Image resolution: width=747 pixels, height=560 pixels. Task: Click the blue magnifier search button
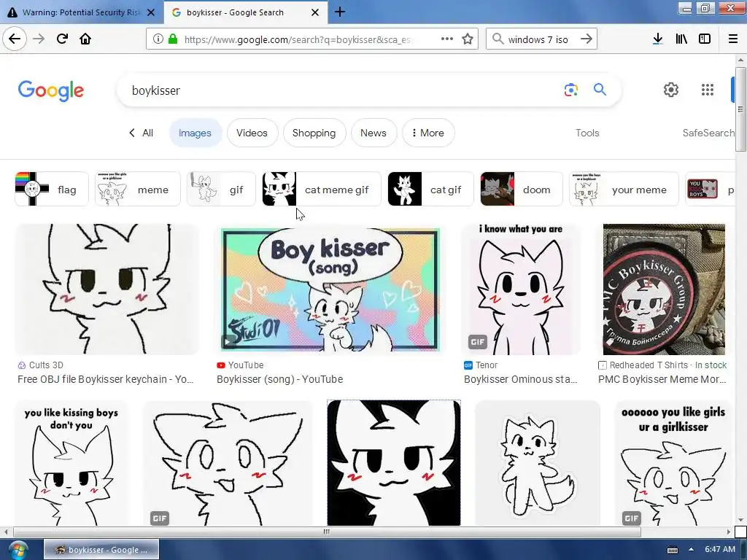point(600,90)
